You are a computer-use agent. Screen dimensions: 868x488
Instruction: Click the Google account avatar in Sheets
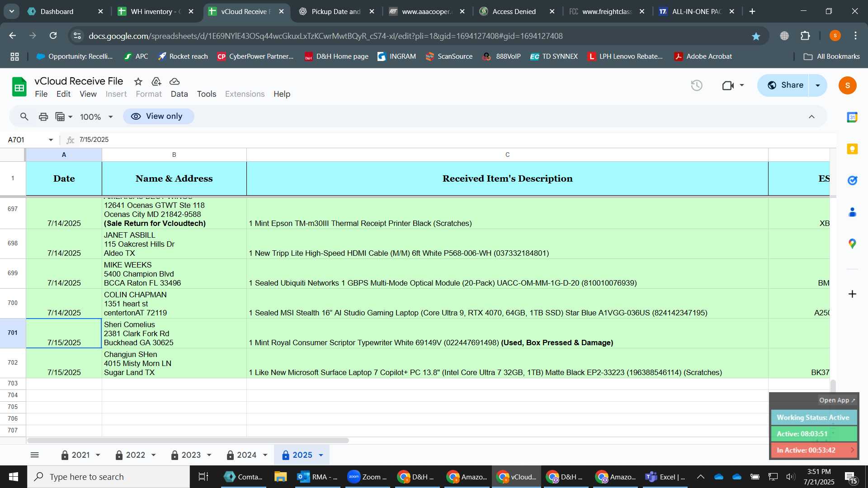coord(848,85)
